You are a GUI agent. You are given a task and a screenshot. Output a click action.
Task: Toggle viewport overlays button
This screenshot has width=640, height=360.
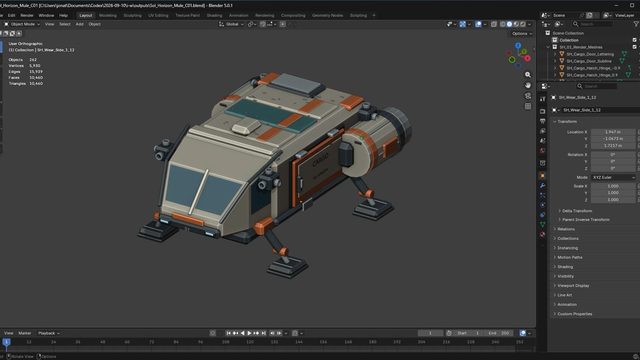tap(478, 24)
